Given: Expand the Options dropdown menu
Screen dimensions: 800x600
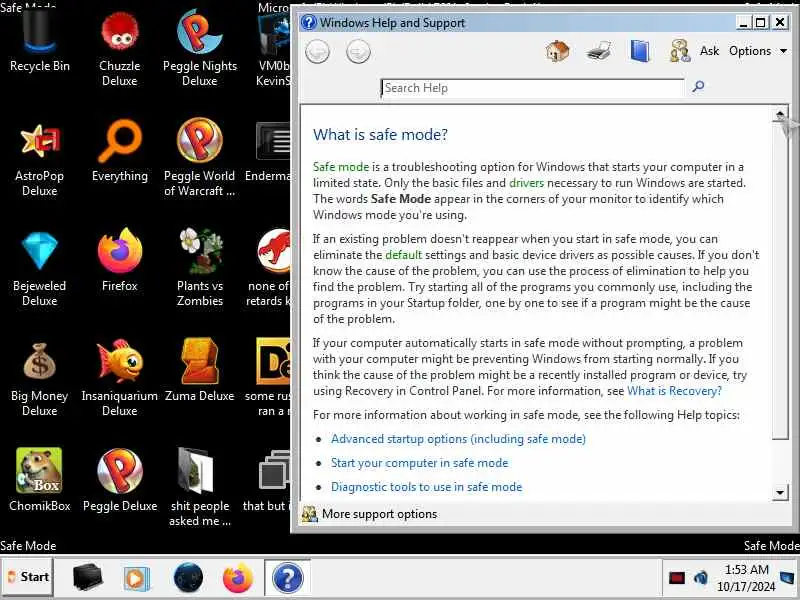Looking at the screenshot, I should (x=758, y=51).
